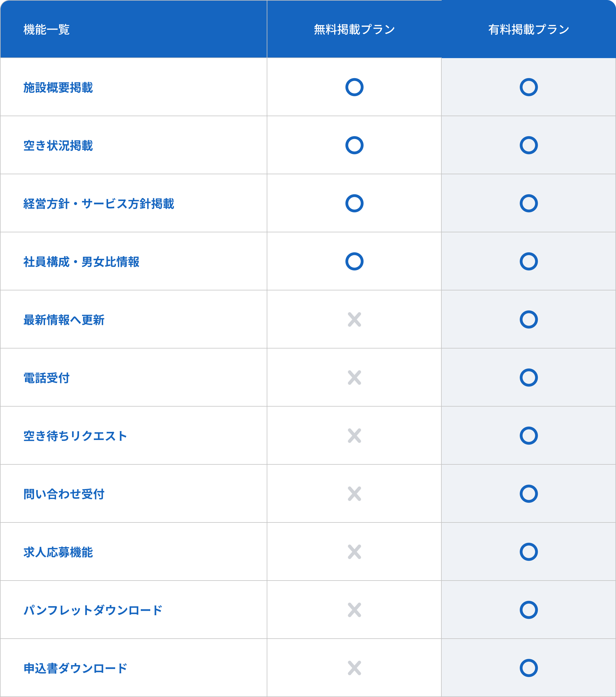Select the 有料掲載プラン column header
The width and height of the screenshot is (616, 697).
(528, 30)
